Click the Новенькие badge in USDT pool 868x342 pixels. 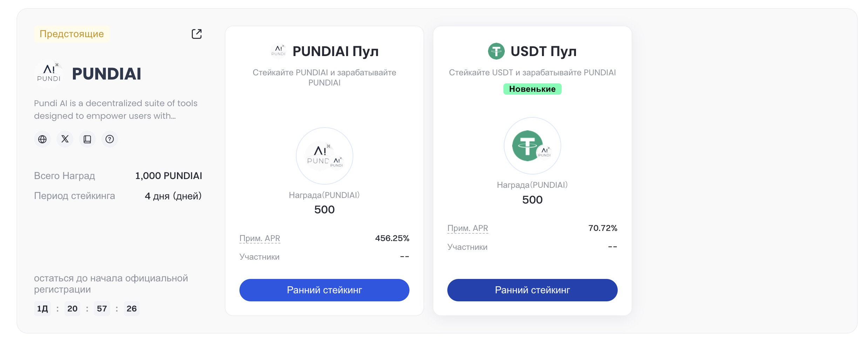532,89
